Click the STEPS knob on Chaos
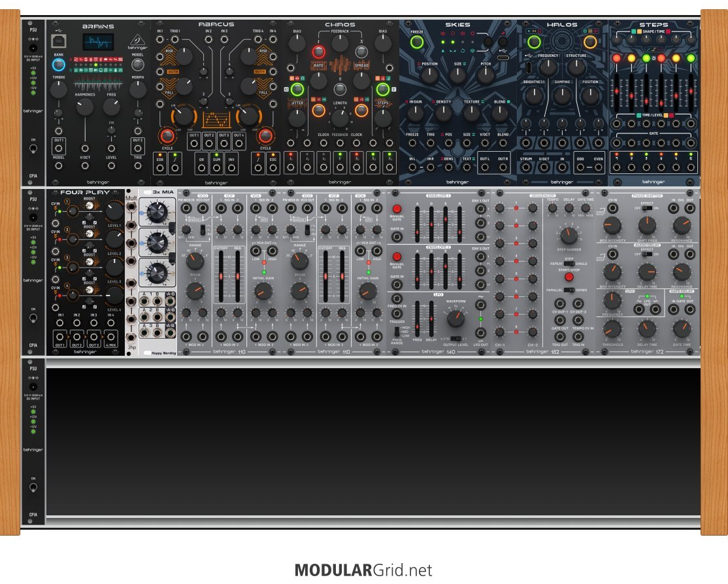The width and height of the screenshot is (728, 584). [382, 118]
